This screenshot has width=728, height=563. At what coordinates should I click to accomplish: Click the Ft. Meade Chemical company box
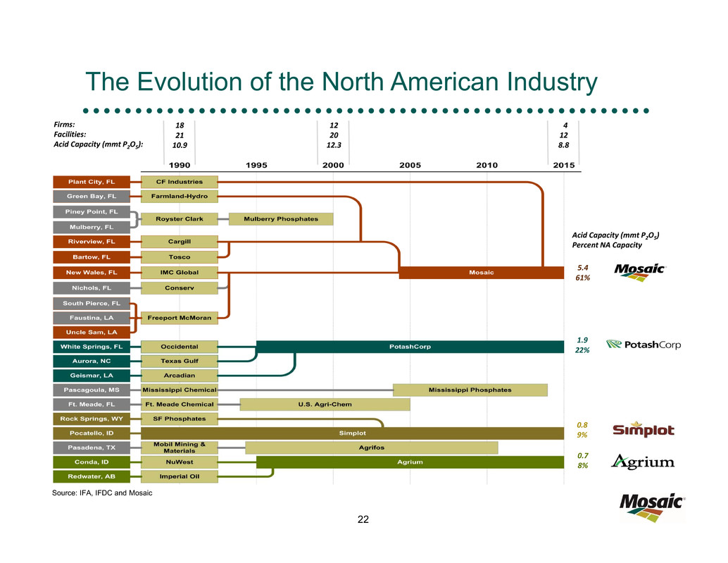tap(180, 404)
